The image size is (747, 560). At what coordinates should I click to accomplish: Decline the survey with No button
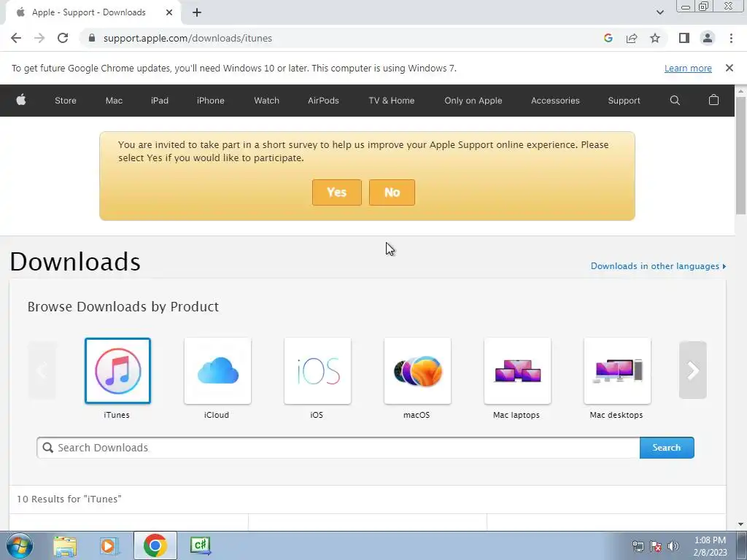click(392, 192)
